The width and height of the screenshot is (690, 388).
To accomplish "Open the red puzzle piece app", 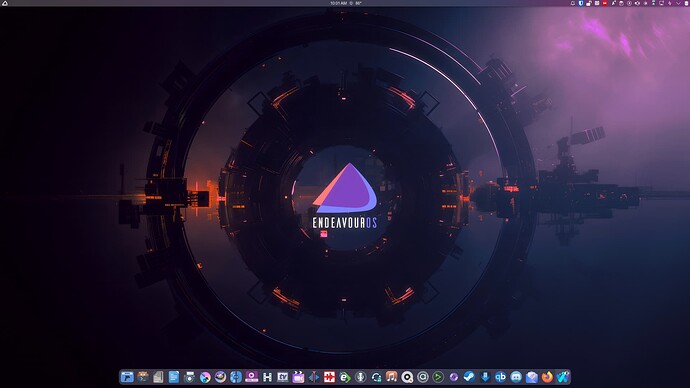I will 329,377.
